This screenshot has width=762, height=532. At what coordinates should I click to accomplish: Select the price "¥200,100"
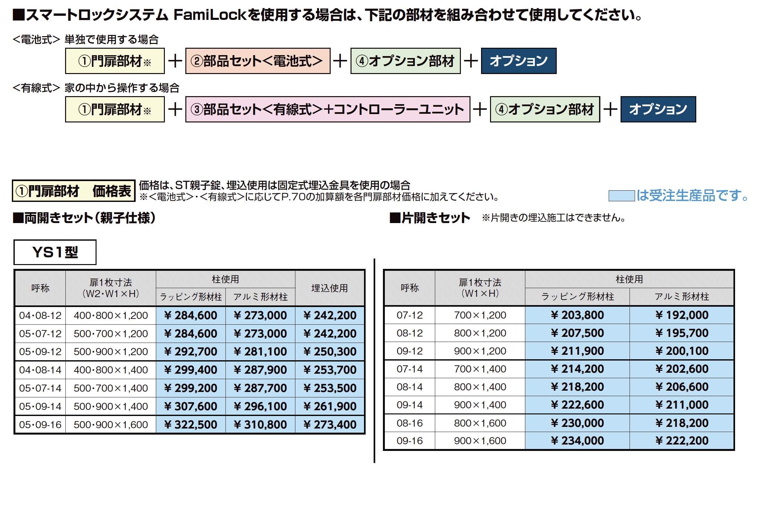tap(682, 351)
